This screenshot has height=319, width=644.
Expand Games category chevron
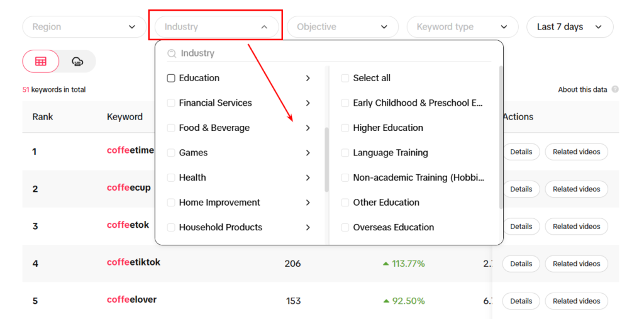tap(308, 153)
